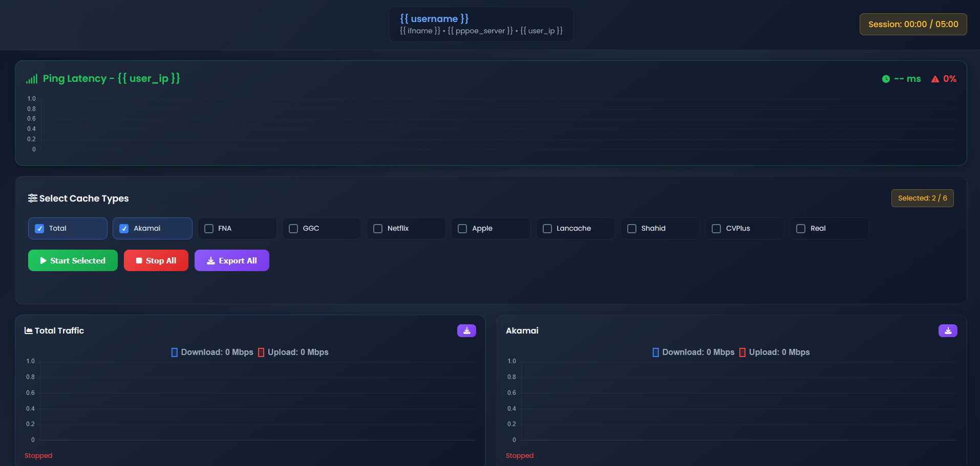Viewport: 980px width, 466px height.
Task: Click the green clock icon near the ms indicator
Action: point(887,79)
